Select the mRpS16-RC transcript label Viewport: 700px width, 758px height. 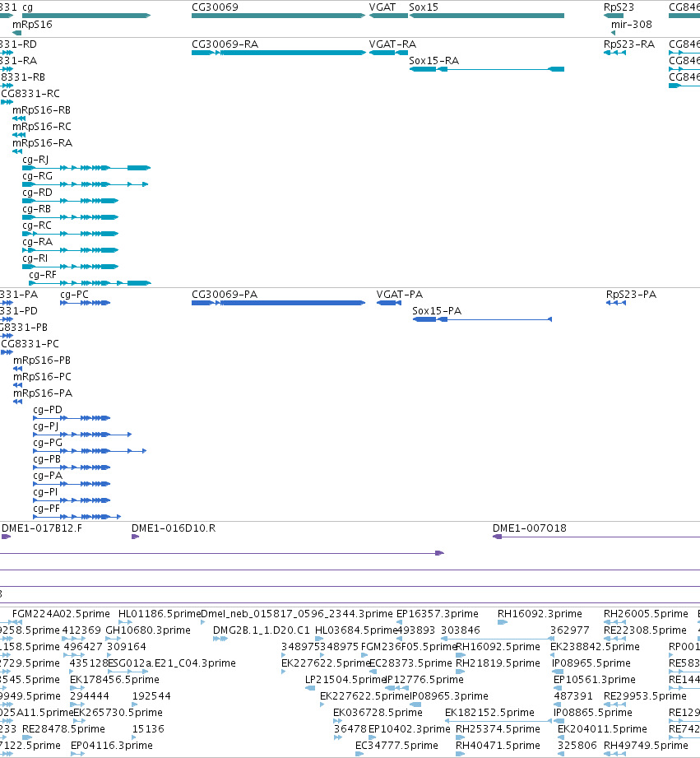coord(42,126)
